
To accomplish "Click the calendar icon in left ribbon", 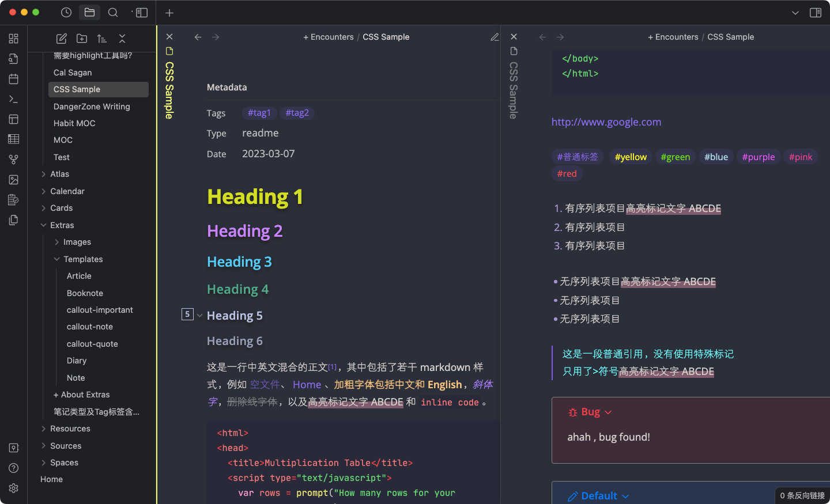I will [14, 79].
